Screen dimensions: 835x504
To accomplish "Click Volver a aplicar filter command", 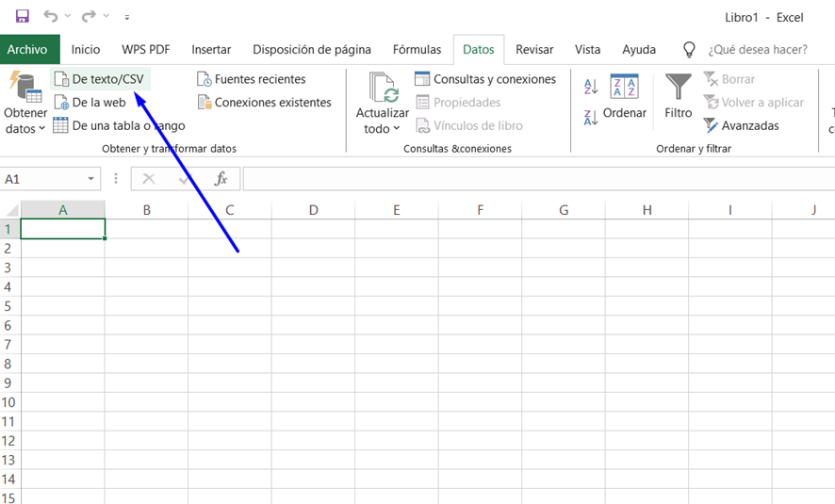I will 754,102.
